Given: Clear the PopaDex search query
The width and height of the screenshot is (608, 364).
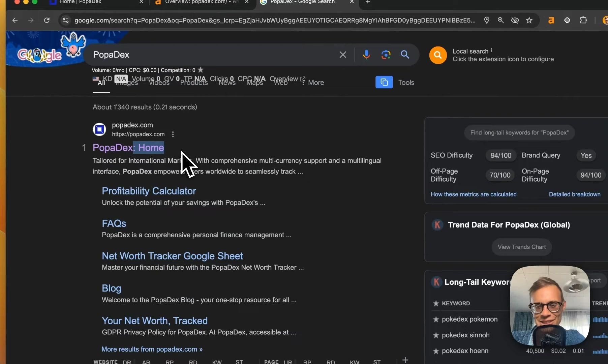Looking at the screenshot, I should (343, 55).
